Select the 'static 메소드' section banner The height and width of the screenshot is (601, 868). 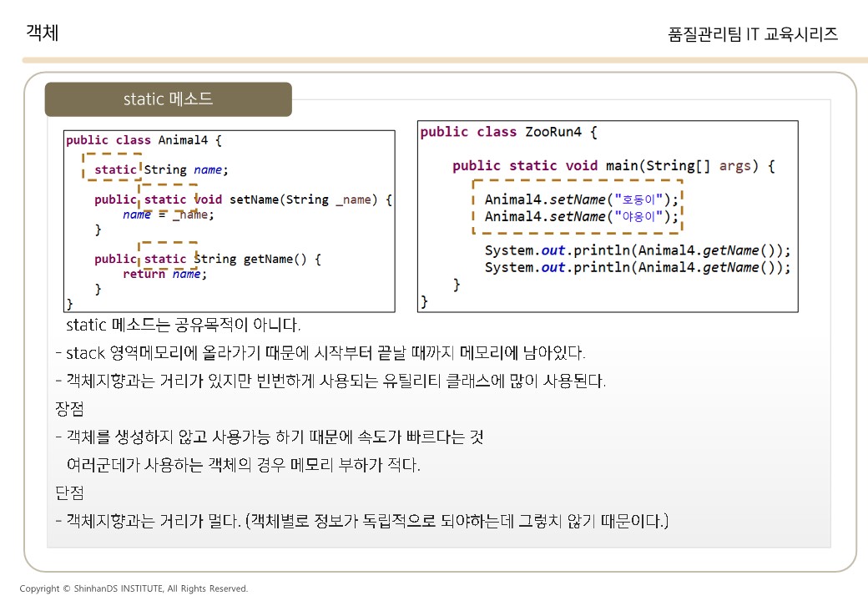click(169, 99)
